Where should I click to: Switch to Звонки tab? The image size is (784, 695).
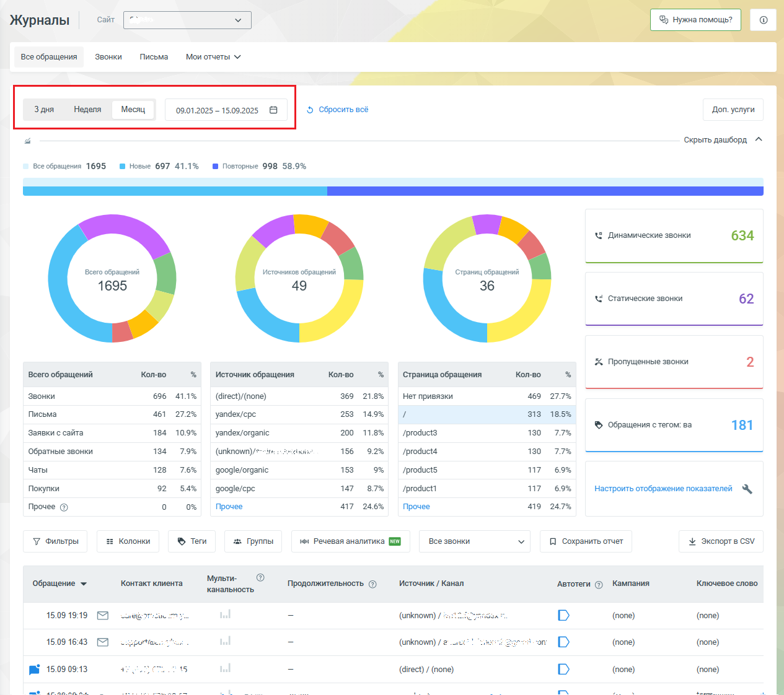coord(108,57)
